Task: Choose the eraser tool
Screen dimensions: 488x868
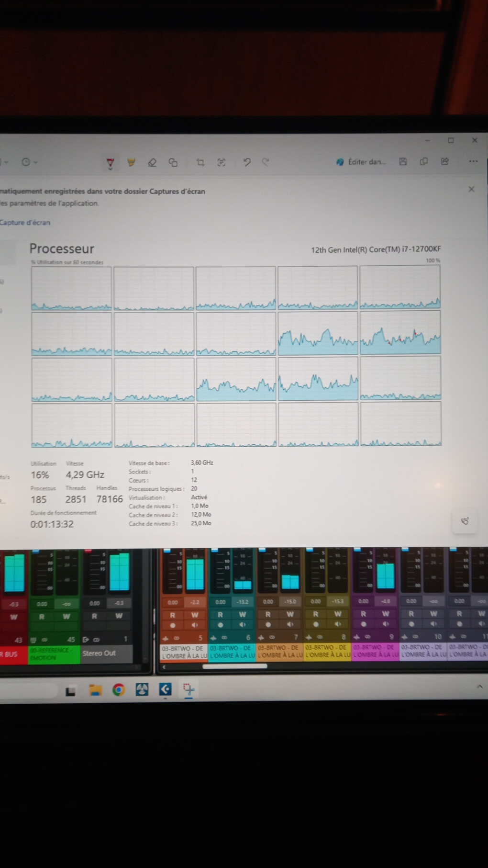Action: (x=152, y=162)
